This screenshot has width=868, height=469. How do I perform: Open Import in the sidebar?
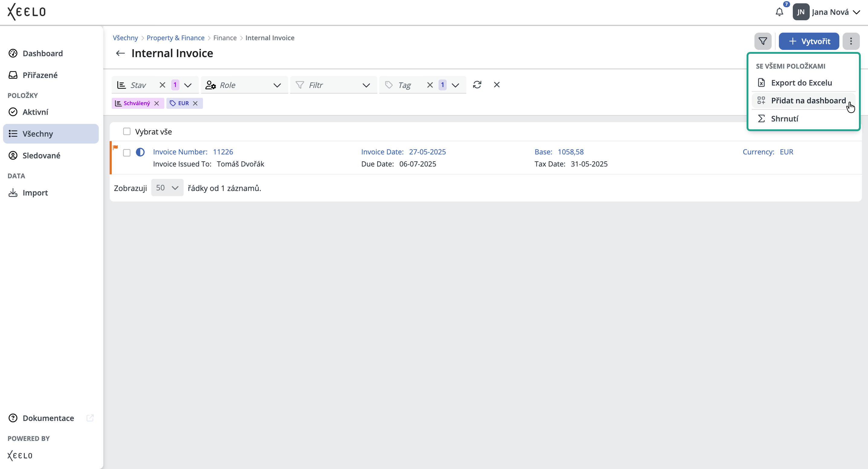pyautogui.click(x=51, y=192)
